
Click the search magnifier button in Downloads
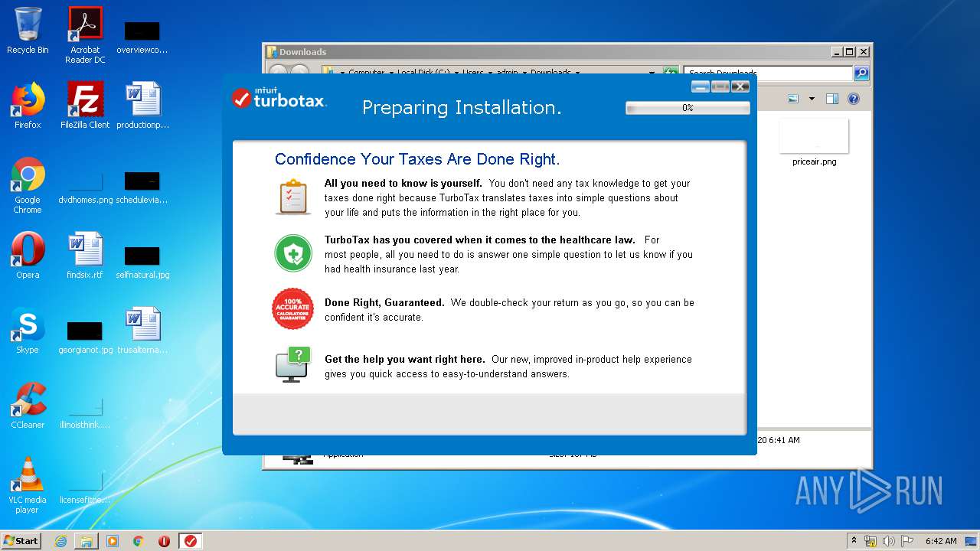861,73
